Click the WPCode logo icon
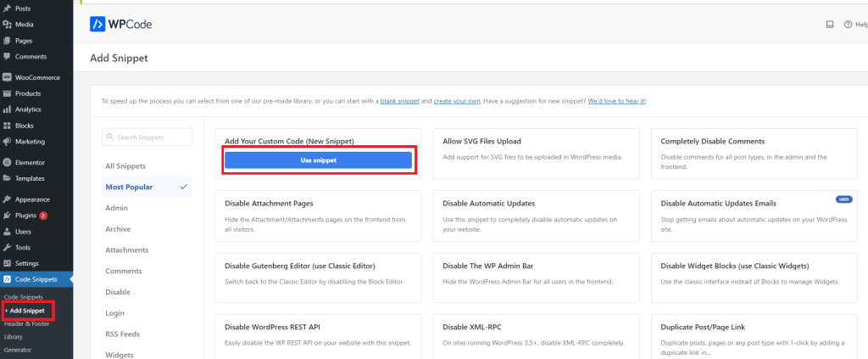This screenshot has width=868, height=359. pyautogui.click(x=97, y=25)
